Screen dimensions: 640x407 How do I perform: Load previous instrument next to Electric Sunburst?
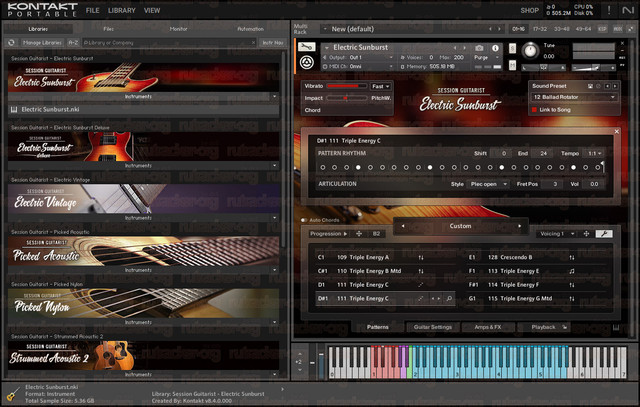pyautogui.click(x=455, y=48)
